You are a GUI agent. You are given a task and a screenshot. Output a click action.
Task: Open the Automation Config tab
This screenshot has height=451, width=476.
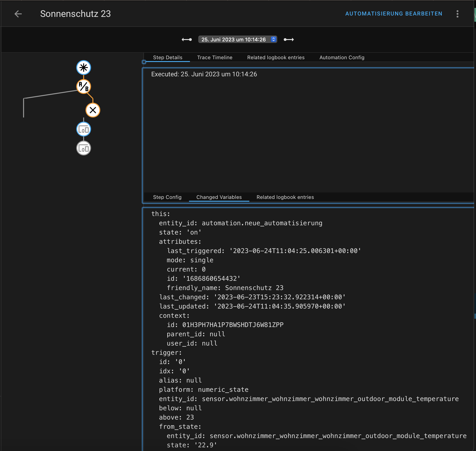click(x=342, y=57)
